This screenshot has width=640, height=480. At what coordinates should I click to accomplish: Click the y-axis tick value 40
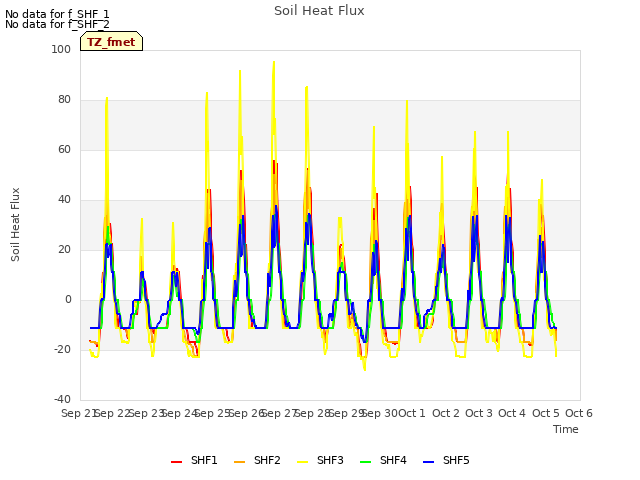click(x=64, y=200)
